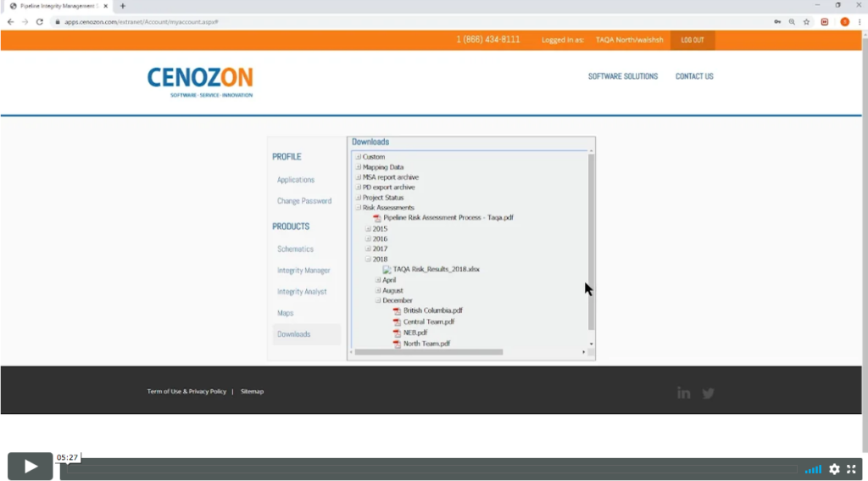Click the red browser extension icon
This screenshot has width=868, height=481.
pos(825,21)
